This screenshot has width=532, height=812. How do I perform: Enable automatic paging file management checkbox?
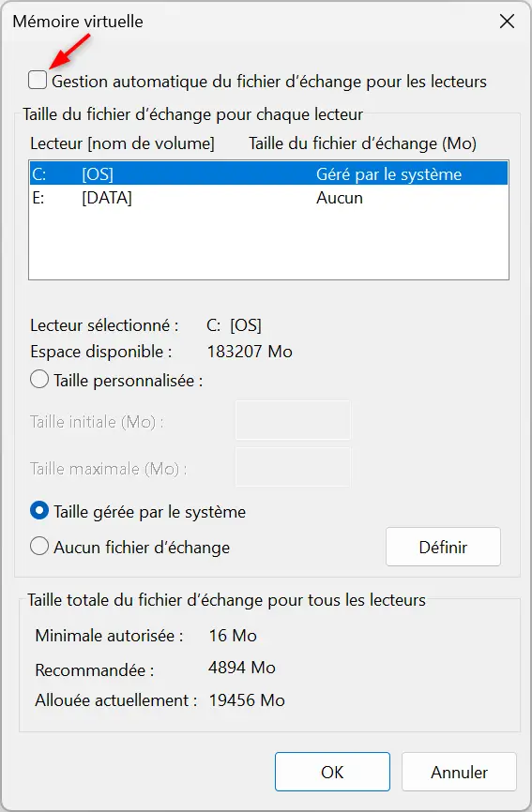click(38, 81)
